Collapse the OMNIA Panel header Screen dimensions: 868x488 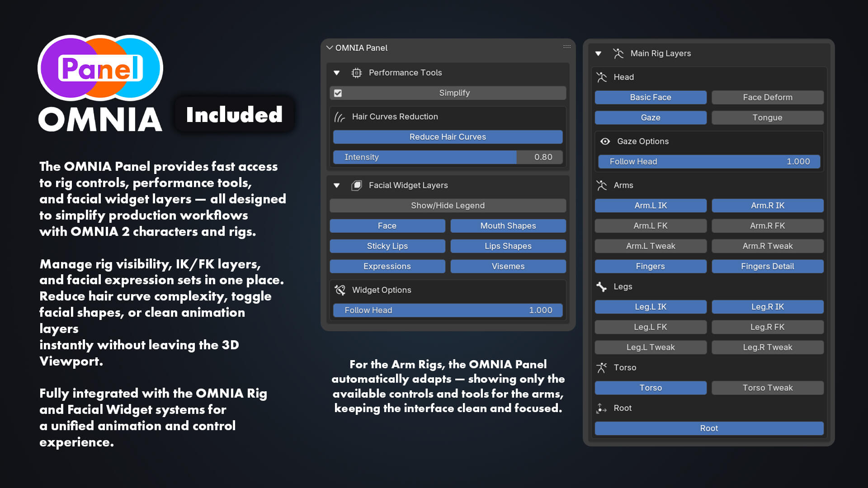pos(330,48)
